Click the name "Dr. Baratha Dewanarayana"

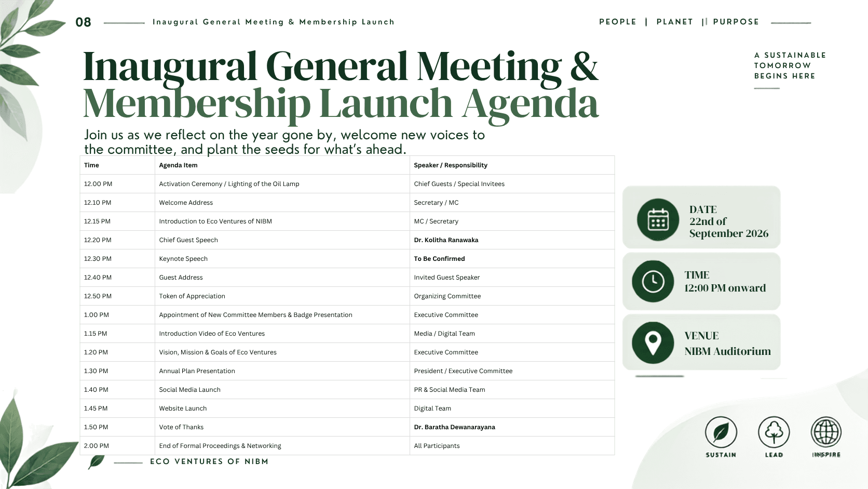pos(454,427)
